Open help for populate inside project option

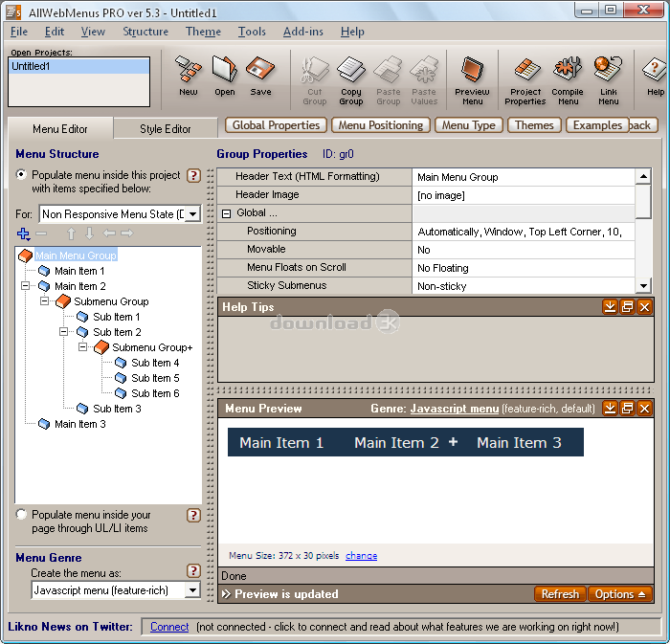tap(193, 175)
